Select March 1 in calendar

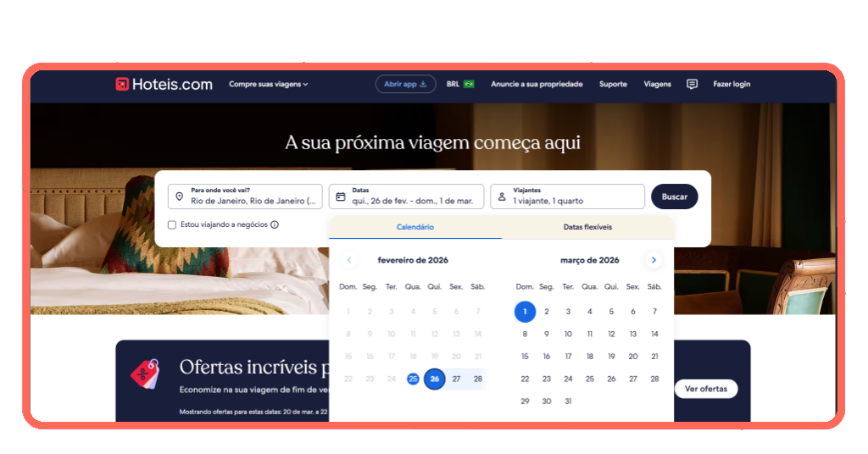[x=525, y=312]
